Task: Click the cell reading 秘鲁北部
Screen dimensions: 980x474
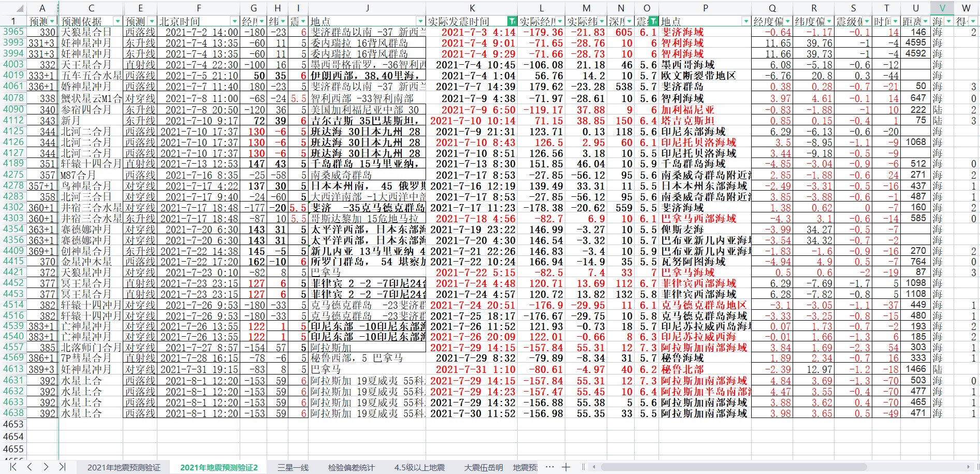Action: tap(705, 369)
